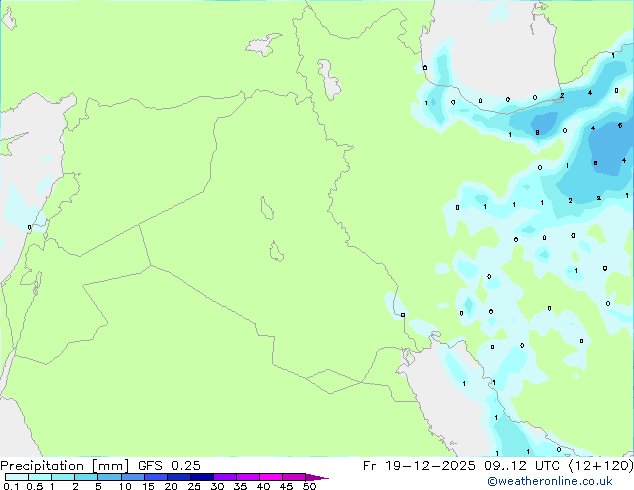This screenshot has height=490, width=634.
Task: Click the "35" legend scale label
Action: [240, 486]
